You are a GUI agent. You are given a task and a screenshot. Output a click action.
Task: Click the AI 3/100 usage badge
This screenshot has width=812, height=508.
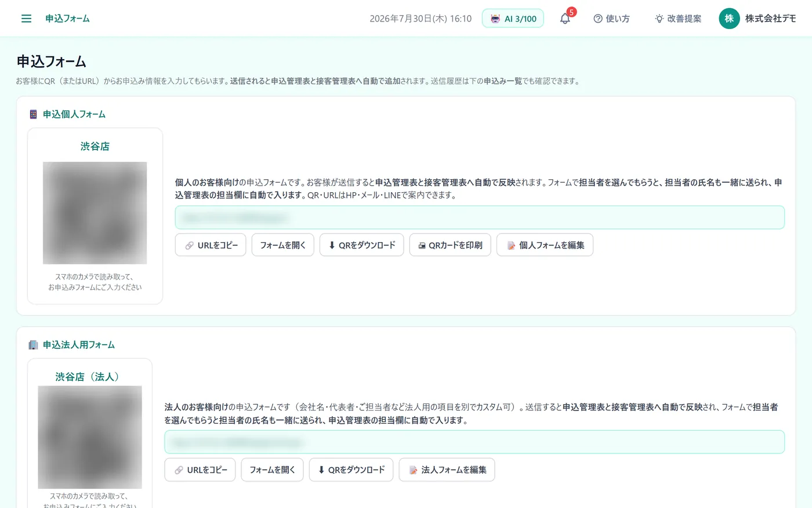pos(513,19)
